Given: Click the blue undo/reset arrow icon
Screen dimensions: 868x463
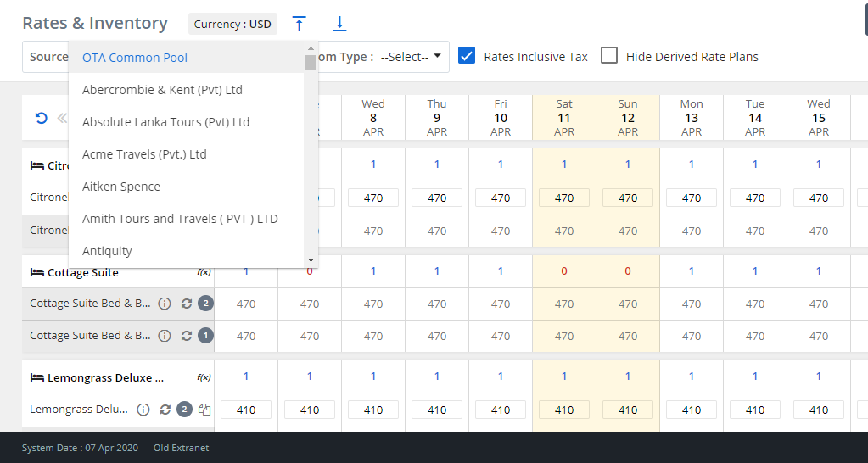Looking at the screenshot, I should coord(41,119).
